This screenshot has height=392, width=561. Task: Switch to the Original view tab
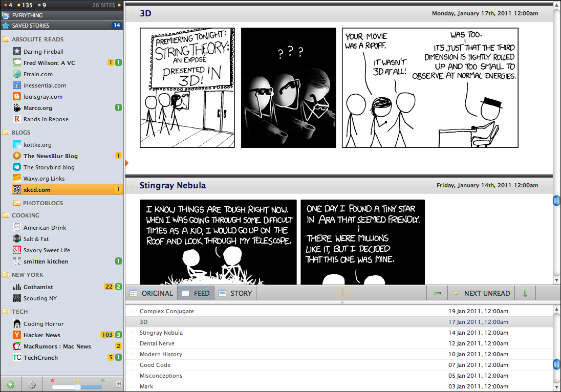coord(152,293)
